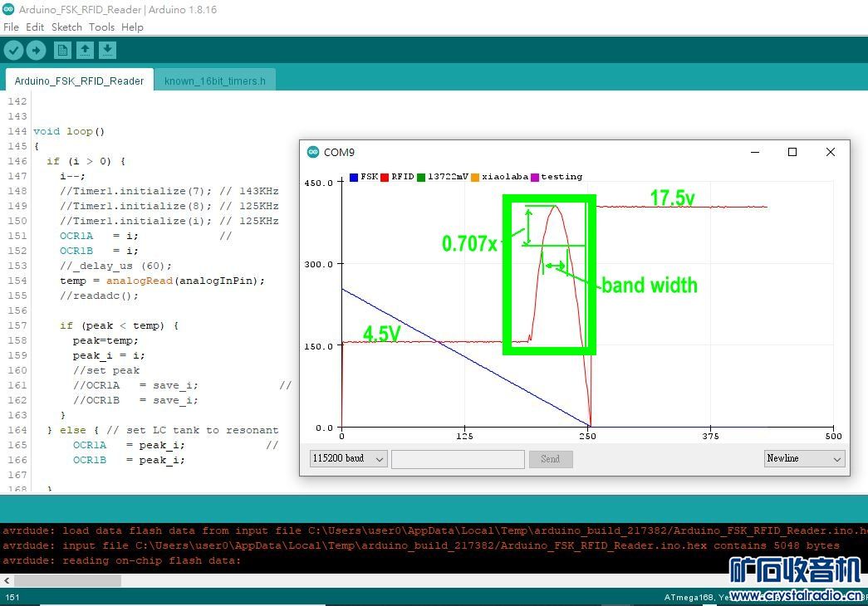The height and width of the screenshot is (606, 868).
Task: Open the 115200 baud rate dropdown
Action: coord(348,458)
